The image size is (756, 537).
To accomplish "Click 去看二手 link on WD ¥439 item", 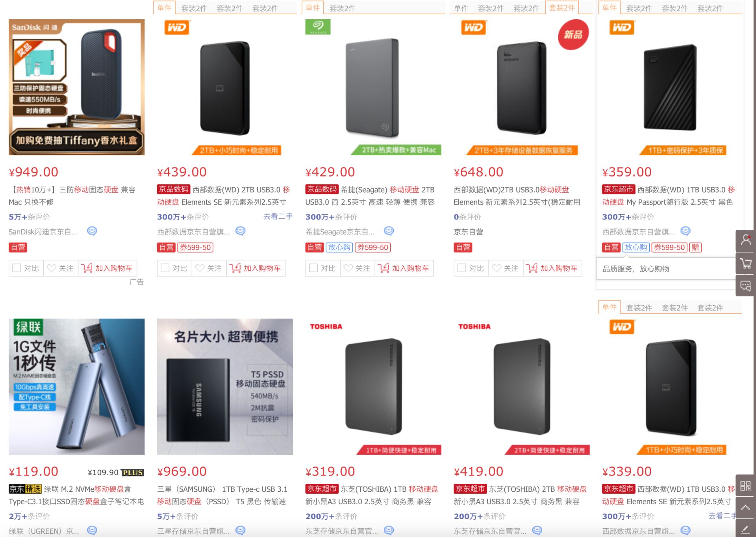I will pos(278,216).
